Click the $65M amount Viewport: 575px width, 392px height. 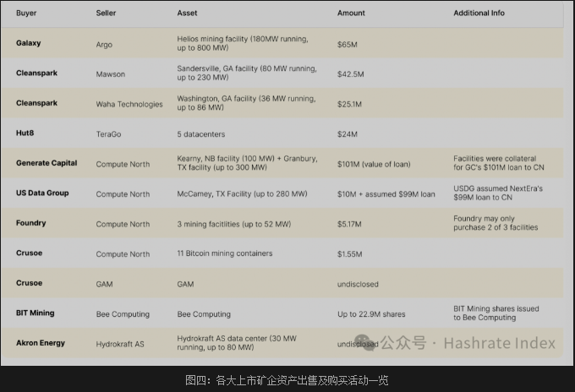(347, 45)
